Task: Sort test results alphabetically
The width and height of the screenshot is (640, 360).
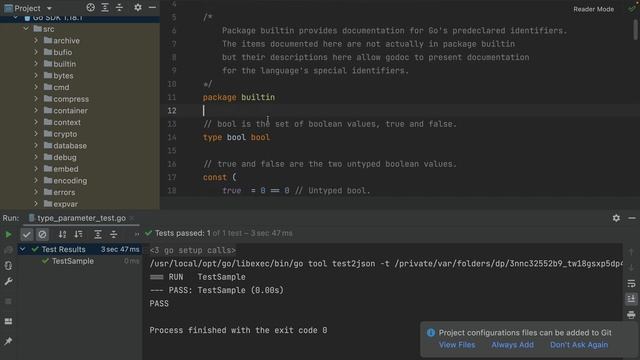Action: point(62,234)
